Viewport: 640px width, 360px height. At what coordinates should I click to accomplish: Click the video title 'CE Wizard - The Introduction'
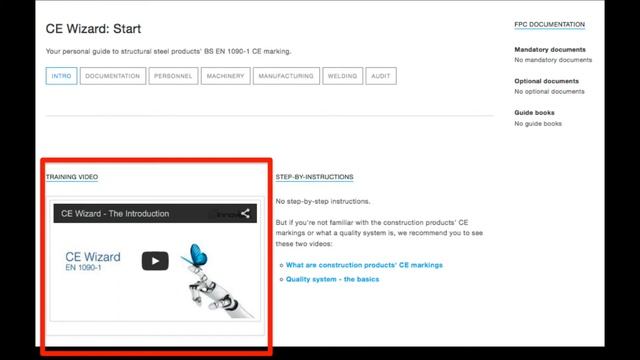tap(115, 213)
